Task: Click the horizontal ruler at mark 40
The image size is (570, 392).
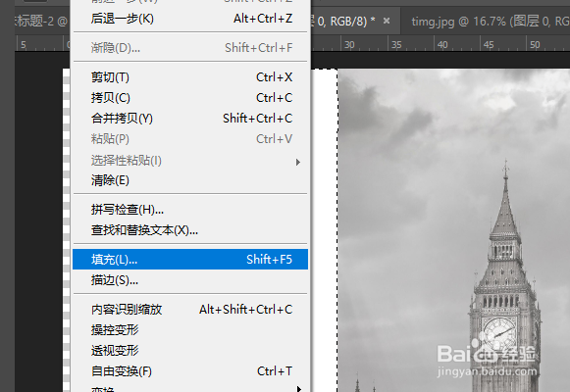Action: (x=442, y=45)
